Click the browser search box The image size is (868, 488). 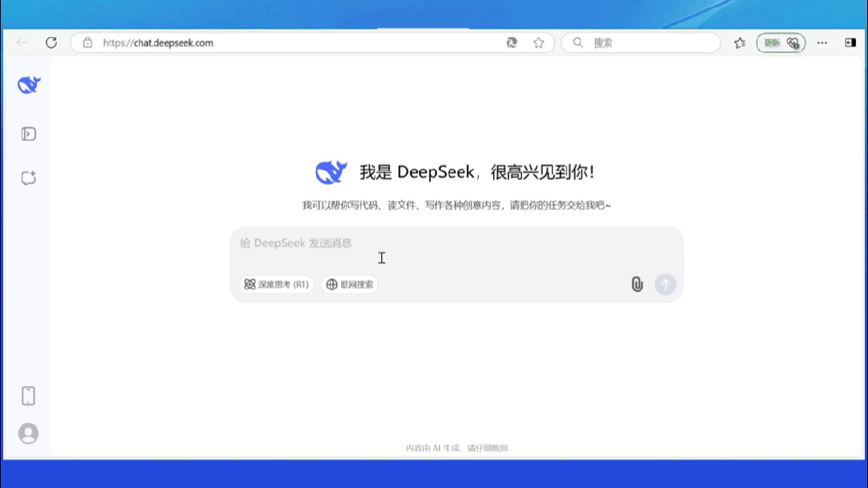640,43
